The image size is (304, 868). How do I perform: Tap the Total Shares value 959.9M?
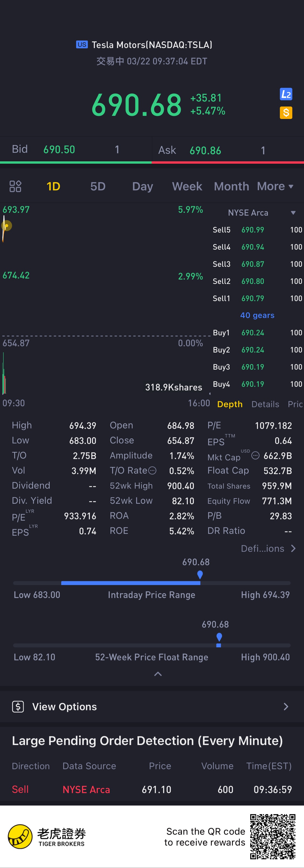(277, 486)
